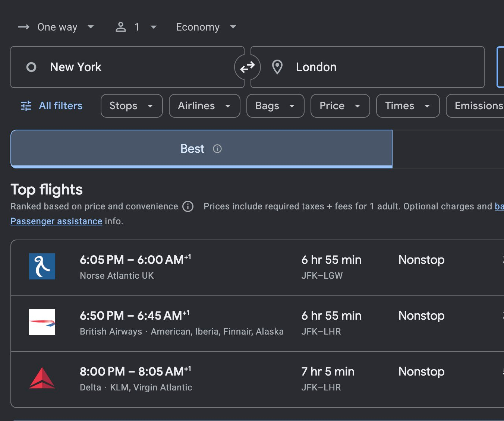Open the Price filter dropdown
Viewport: 504px width, 421px height.
[x=340, y=106]
